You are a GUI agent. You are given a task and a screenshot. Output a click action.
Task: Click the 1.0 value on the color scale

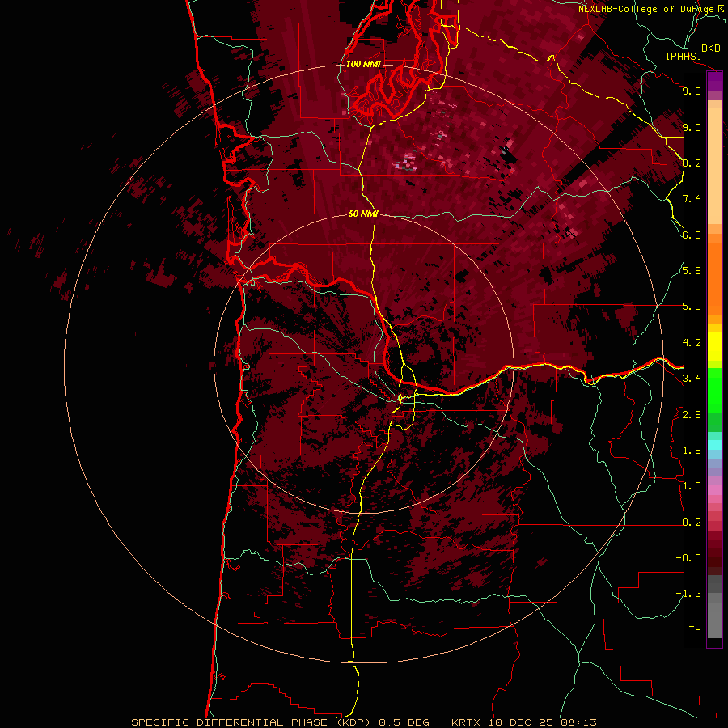[x=692, y=486]
